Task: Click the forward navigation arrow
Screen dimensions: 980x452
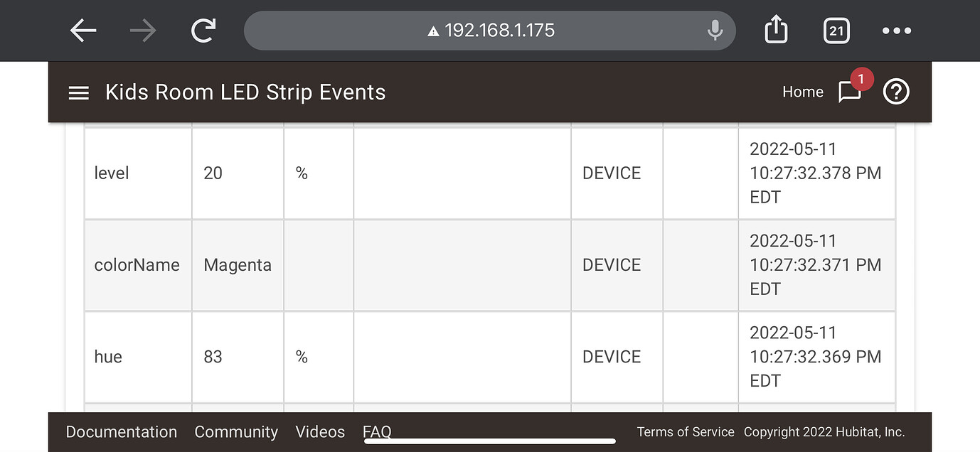Action: [x=143, y=31]
